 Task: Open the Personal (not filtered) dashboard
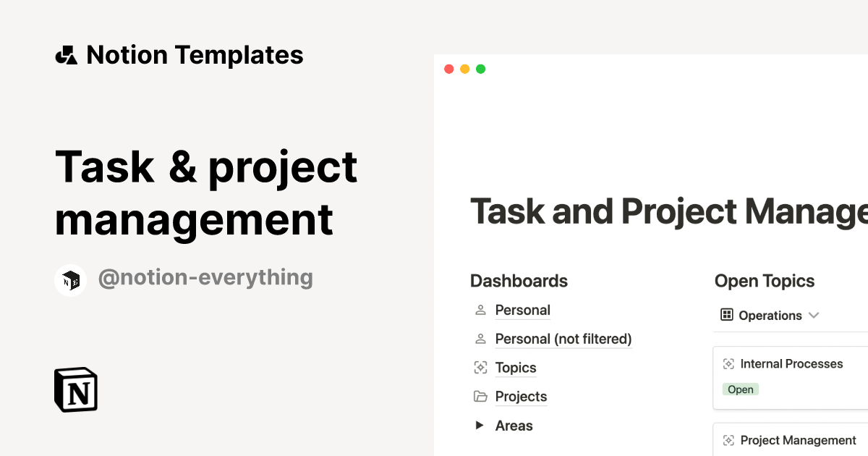point(563,339)
